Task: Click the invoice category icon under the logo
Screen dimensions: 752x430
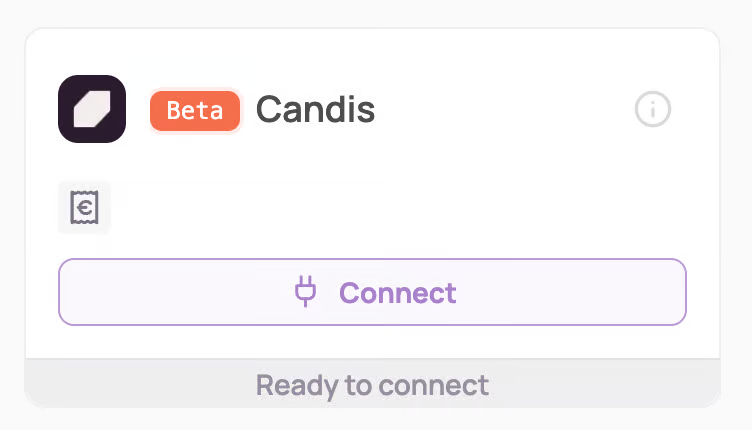Action: (84, 208)
